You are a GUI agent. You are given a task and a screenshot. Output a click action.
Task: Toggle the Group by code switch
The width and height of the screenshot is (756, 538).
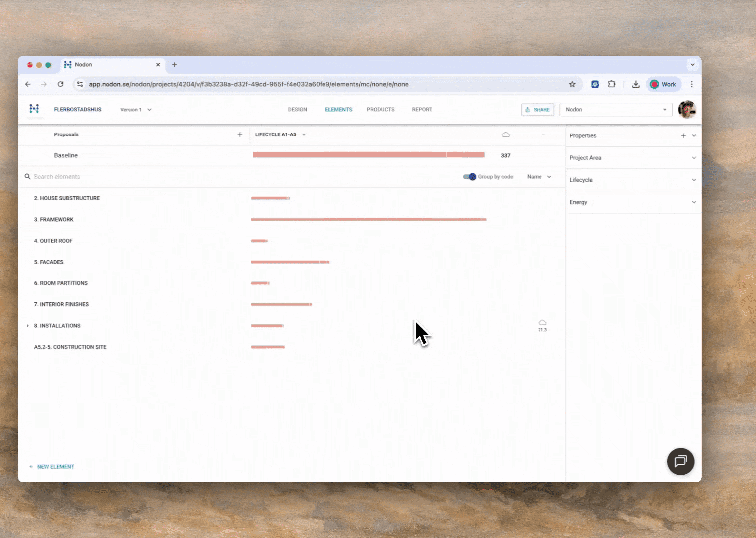click(469, 177)
